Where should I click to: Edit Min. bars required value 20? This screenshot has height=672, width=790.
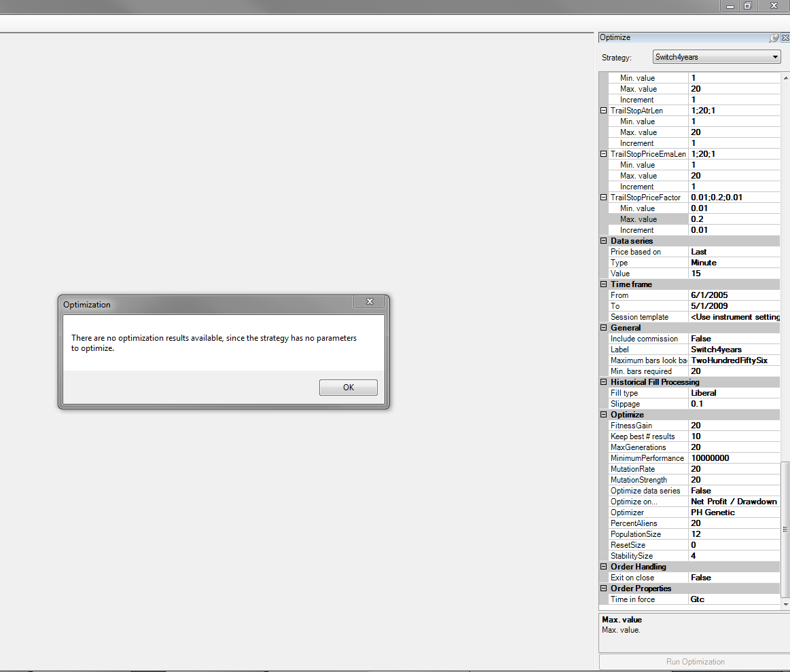tap(734, 371)
